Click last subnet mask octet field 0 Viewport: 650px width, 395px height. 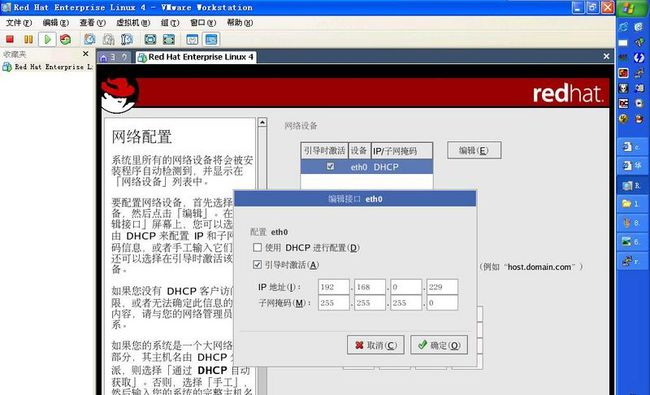(442, 303)
